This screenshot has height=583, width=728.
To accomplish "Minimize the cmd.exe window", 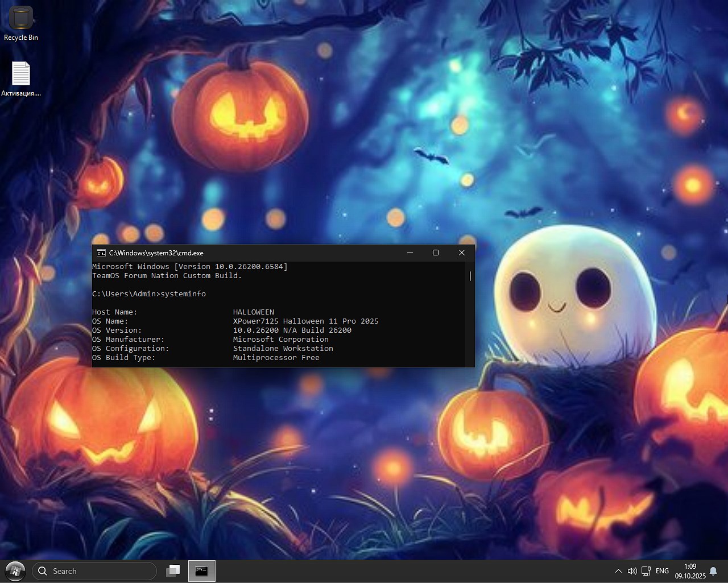I will 409,253.
